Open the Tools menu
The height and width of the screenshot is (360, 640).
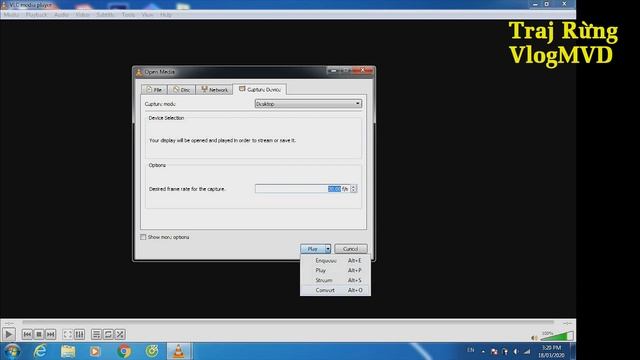pos(128,15)
